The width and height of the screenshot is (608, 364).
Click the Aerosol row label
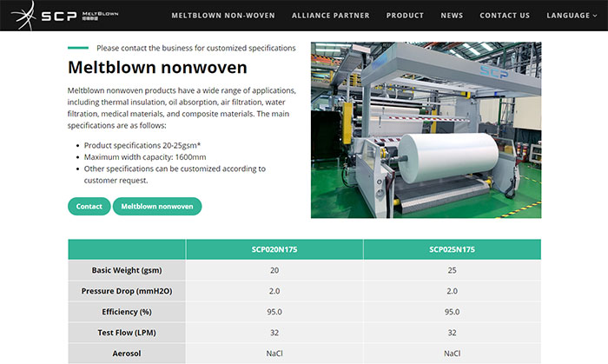tap(127, 354)
